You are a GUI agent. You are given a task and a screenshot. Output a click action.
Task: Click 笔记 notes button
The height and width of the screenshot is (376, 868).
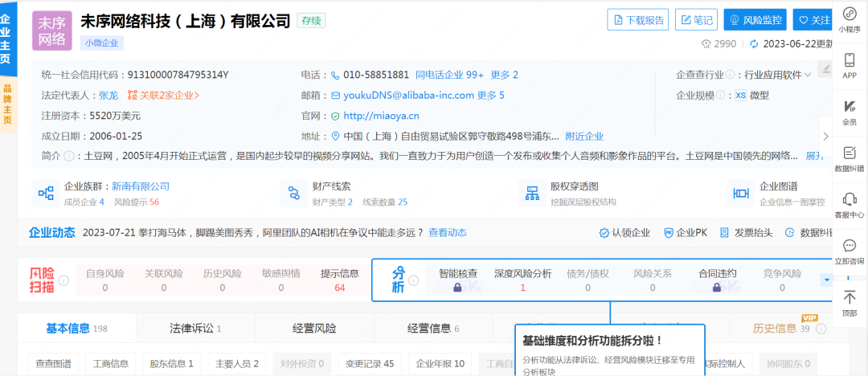(x=696, y=20)
